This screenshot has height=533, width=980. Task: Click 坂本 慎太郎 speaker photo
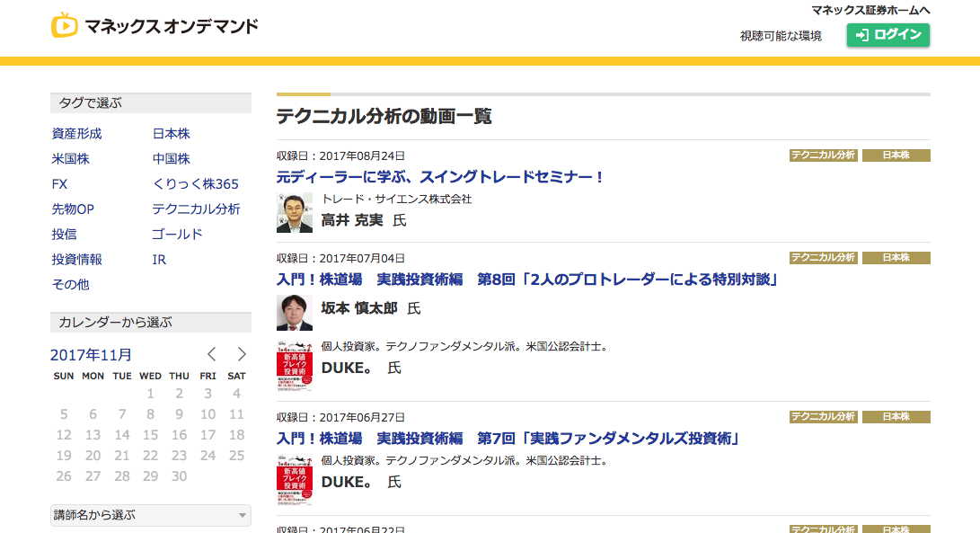pyautogui.click(x=295, y=313)
